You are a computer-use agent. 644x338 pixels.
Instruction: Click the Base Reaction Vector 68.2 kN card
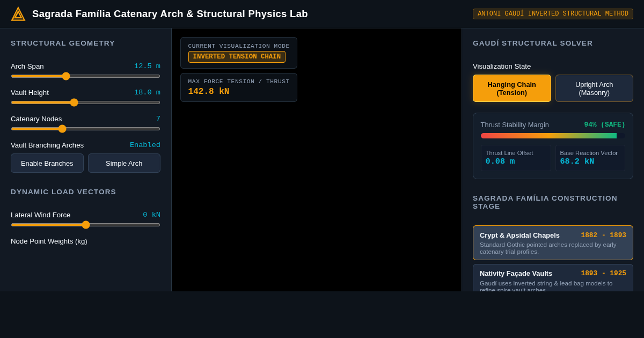click(590, 158)
